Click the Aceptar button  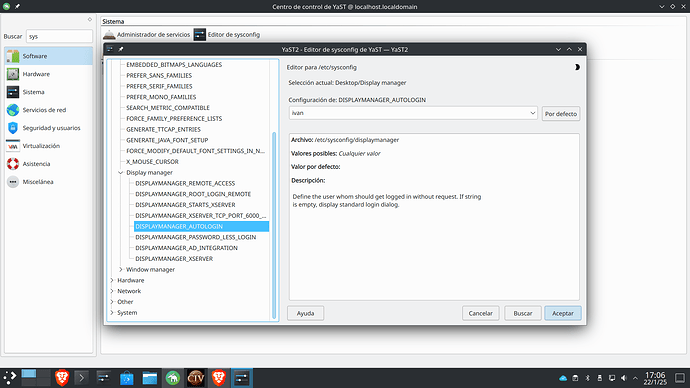pyautogui.click(x=563, y=313)
